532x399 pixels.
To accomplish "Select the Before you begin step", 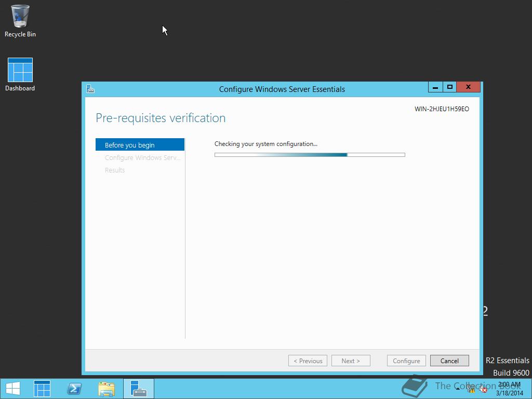I will coord(140,144).
